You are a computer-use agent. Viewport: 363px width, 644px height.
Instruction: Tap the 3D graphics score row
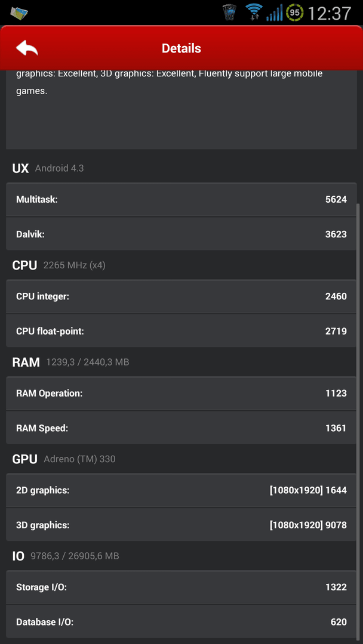(181, 525)
